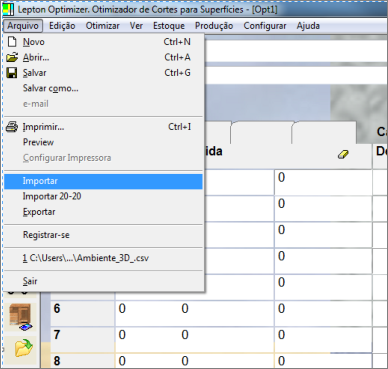
Task: Click the floppy disk icon beside Salvar
Action: click(12, 73)
